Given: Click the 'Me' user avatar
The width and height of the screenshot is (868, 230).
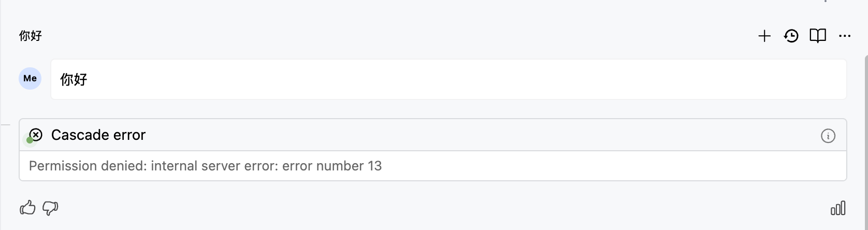Looking at the screenshot, I should (30, 78).
